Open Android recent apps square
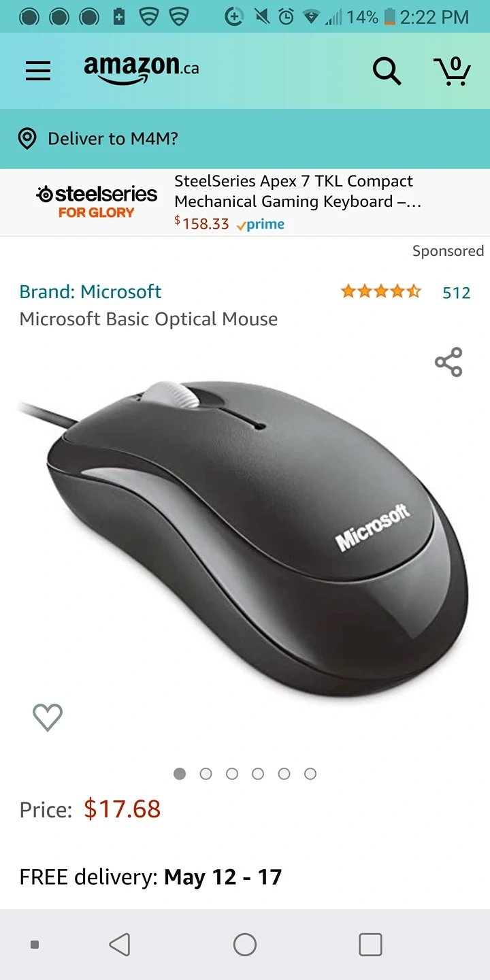Screen dimensions: 490x980 [x=370, y=945]
